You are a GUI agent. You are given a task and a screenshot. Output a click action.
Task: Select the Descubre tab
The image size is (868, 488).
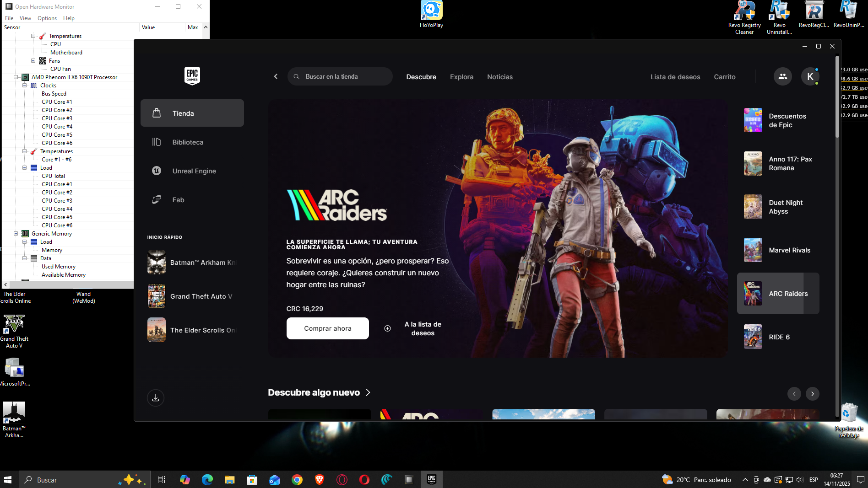(x=421, y=77)
